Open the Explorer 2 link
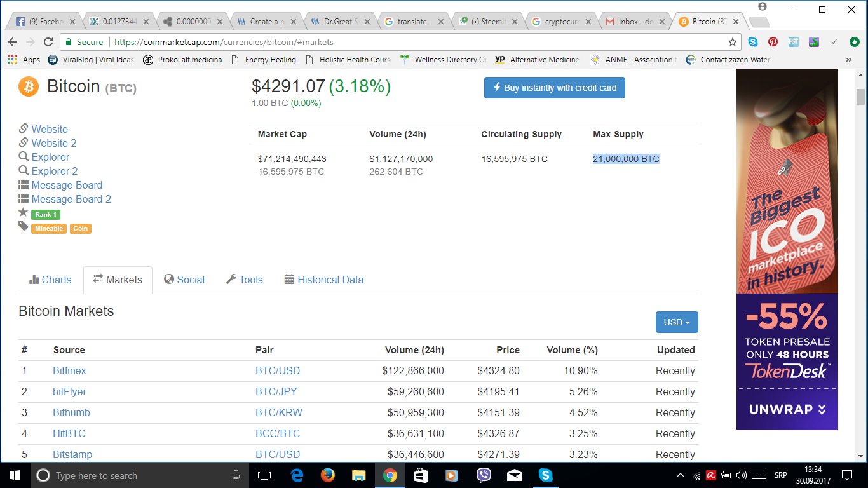Screen dimensions: 868x488 tap(55, 171)
